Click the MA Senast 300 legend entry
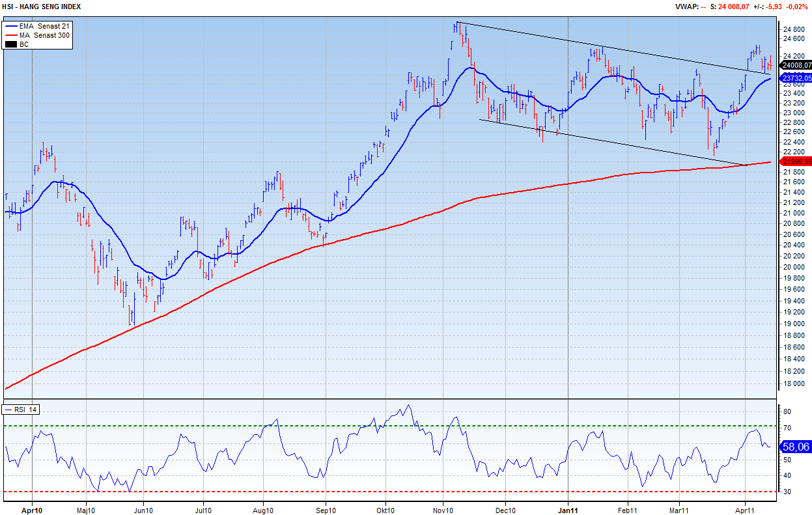Screen dimensions: 812x515 tap(44, 35)
